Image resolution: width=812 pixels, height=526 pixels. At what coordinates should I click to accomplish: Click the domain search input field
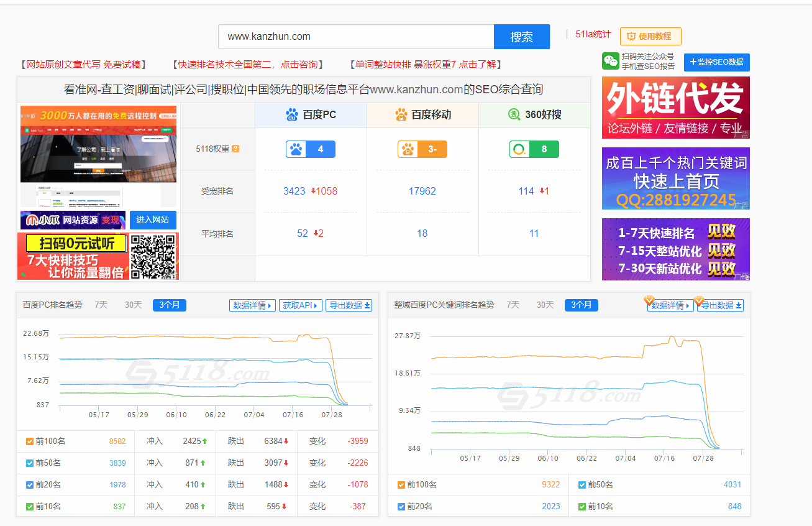pyautogui.click(x=356, y=37)
